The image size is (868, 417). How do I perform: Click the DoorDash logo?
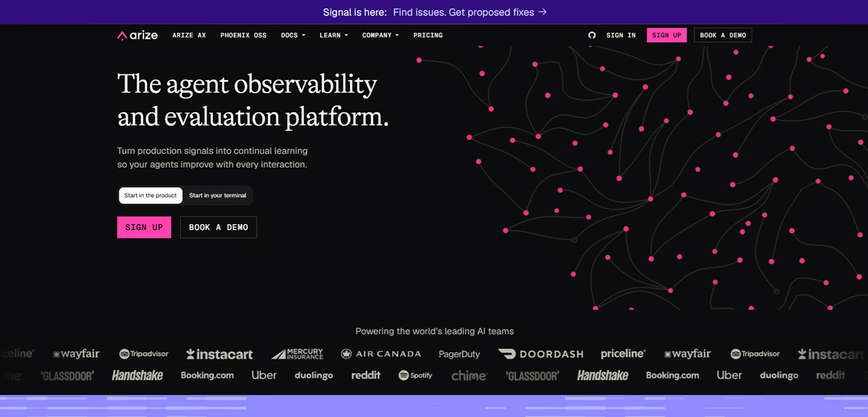click(540, 354)
